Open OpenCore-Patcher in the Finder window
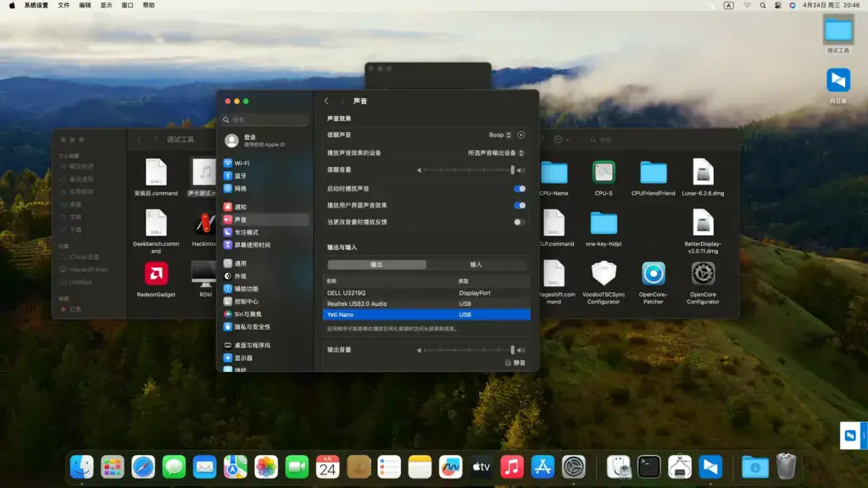868x488 pixels. (654, 282)
